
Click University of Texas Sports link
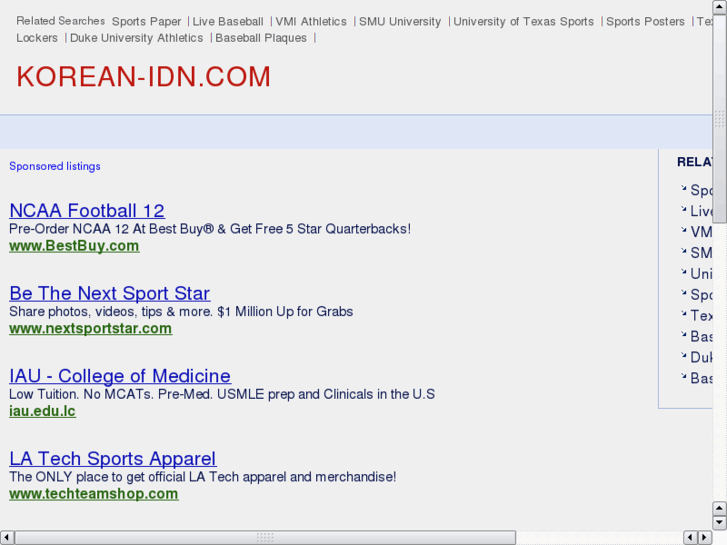[x=523, y=22]
